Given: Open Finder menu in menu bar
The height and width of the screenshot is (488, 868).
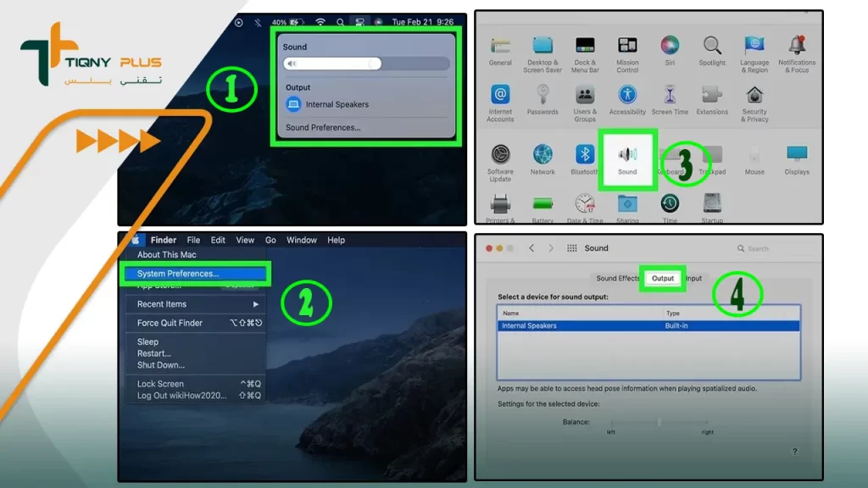Looking at the screenshot, I should pos(164,240).
